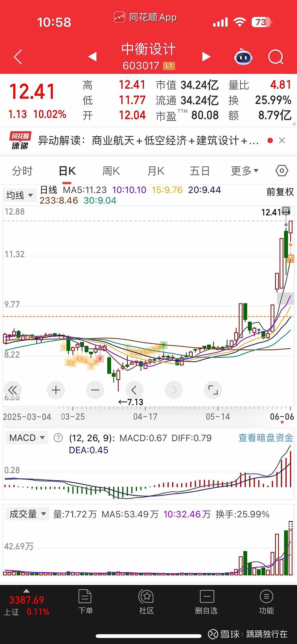Go back with the left chevron

(x=18, y=57)
